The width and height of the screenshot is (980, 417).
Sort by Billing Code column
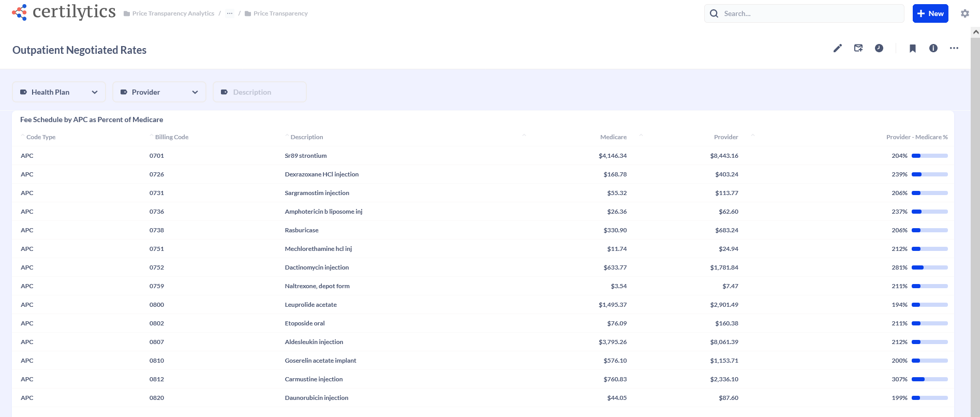pos(172,137)
